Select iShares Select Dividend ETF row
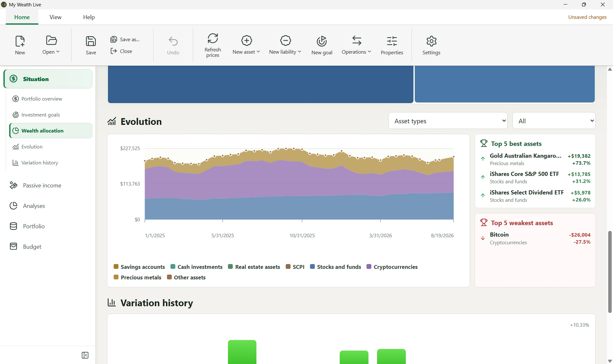 (536, 196)
